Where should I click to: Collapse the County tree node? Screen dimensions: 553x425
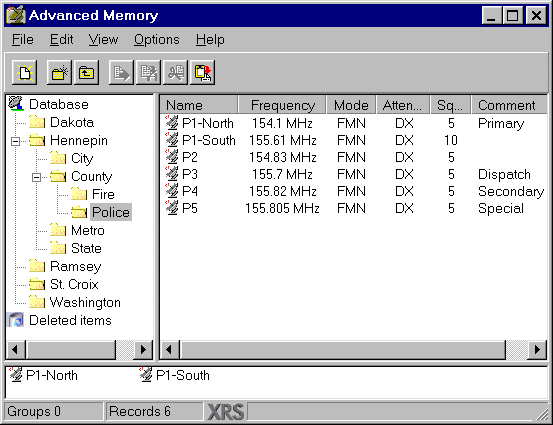point(36,177)
